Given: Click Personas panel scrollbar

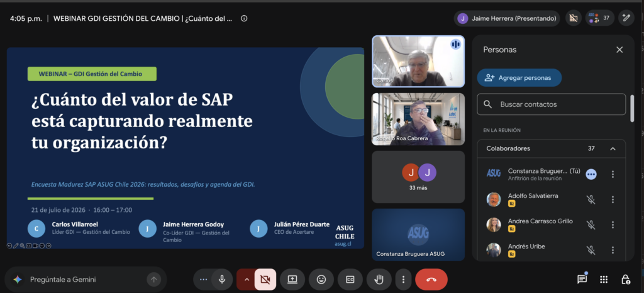Looking at the screenshot, I should point(632,108).
